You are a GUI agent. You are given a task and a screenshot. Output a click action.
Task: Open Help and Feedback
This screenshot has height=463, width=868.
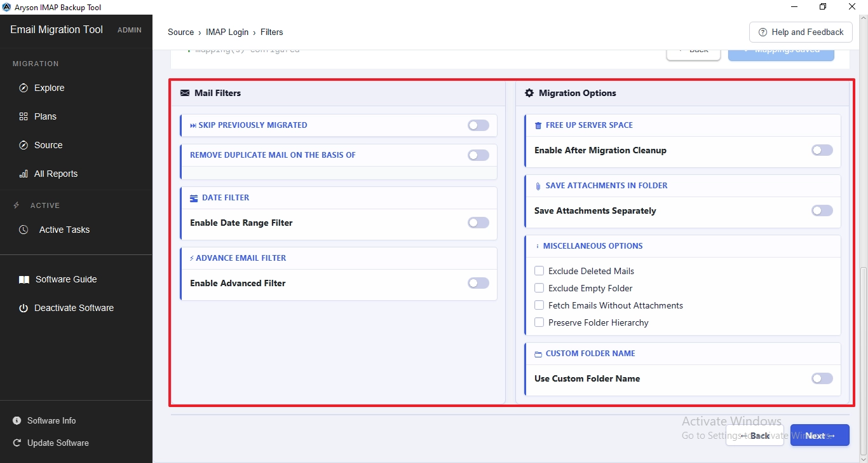pos(801,32)
